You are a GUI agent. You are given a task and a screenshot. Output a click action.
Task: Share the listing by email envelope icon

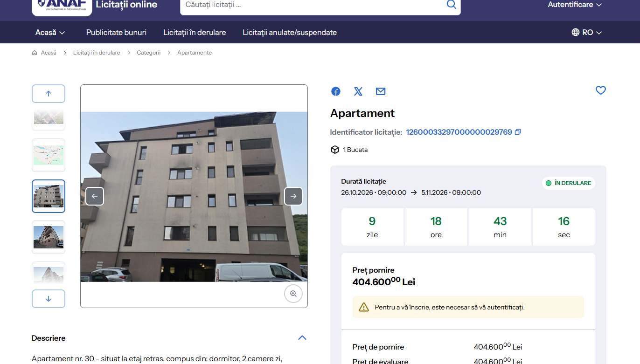pos(381,91)
